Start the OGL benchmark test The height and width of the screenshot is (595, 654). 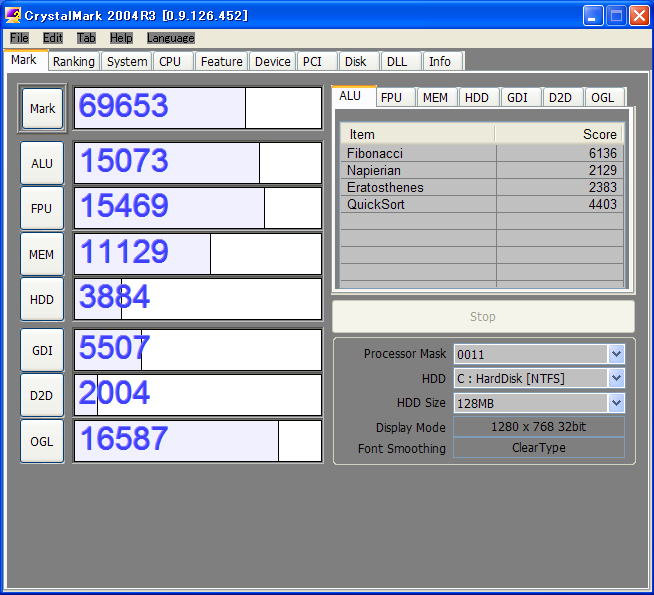point(42,441)
